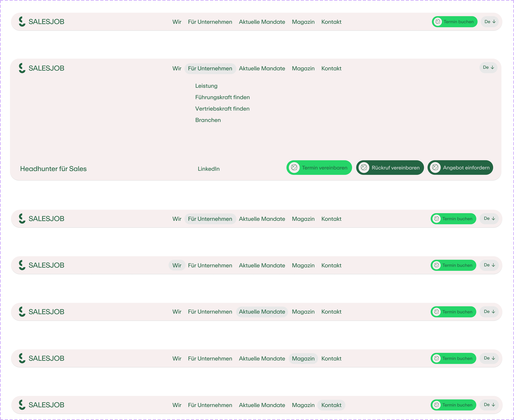Click the Termin vereinbaren button
Image resolution: width=514 pixels, height=420 pixels.
319,167
